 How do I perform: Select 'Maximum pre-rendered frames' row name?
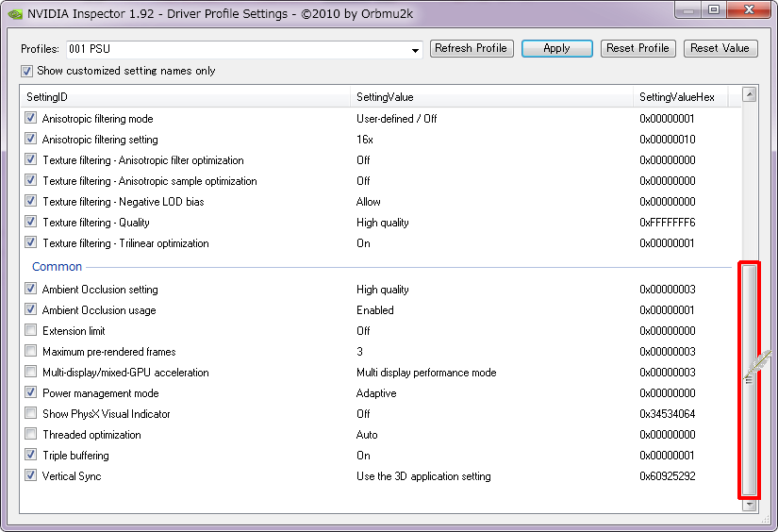[109, 352]
